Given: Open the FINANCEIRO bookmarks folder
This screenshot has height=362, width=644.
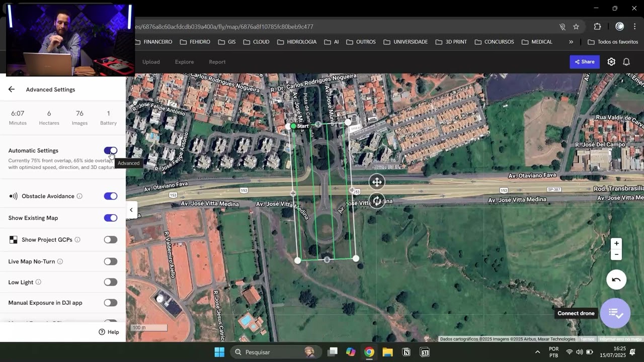Looking at the screenshot, I should tap(153, 42).
